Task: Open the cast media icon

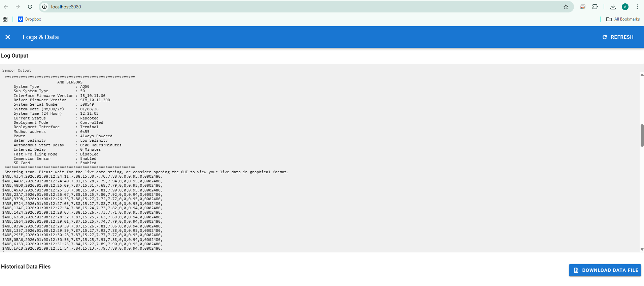Action: click(x=583, y=7)
